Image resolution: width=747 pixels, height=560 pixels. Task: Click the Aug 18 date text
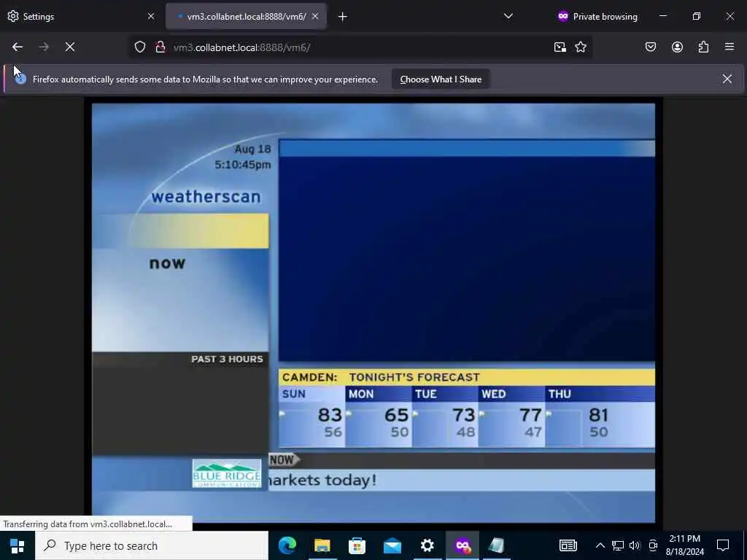coord(252,149)
